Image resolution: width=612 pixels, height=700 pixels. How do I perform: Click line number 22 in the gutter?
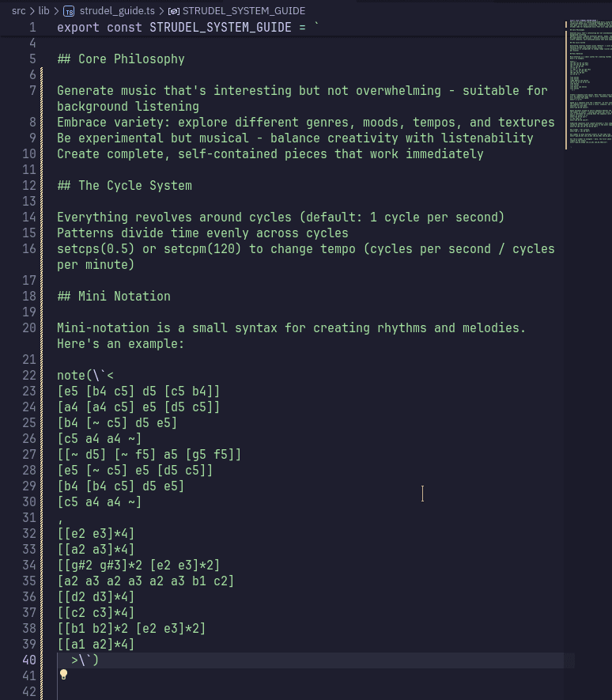29,375
